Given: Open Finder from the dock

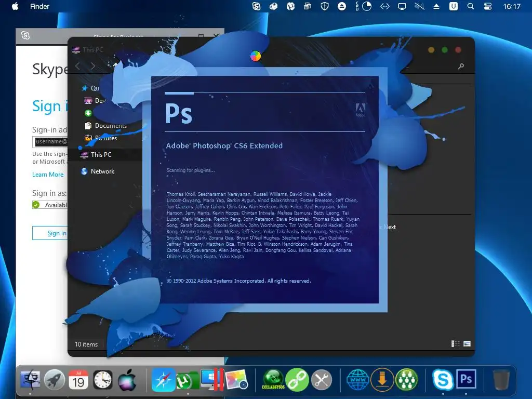Looking at the screenshot, I should [30, 380].
